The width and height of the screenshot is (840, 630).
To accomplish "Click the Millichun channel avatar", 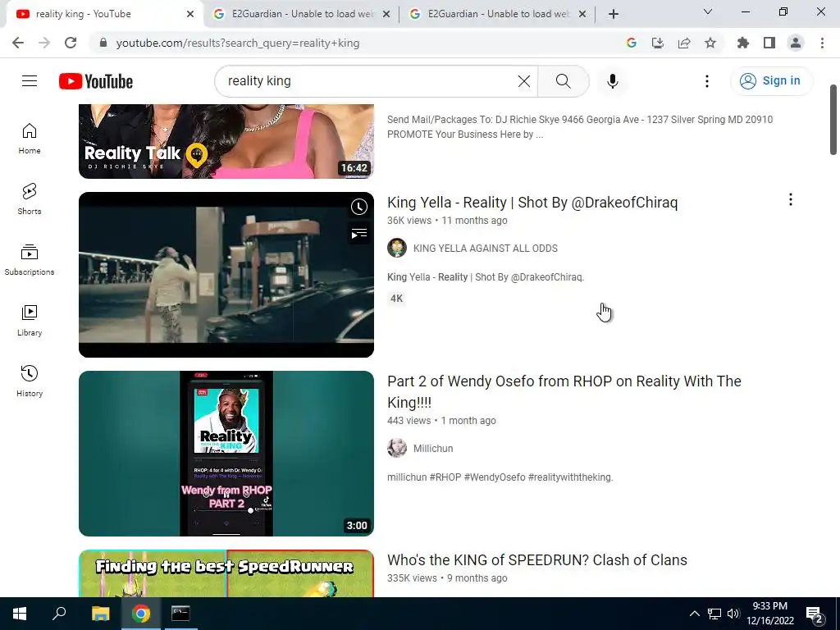I will (397, 448).
